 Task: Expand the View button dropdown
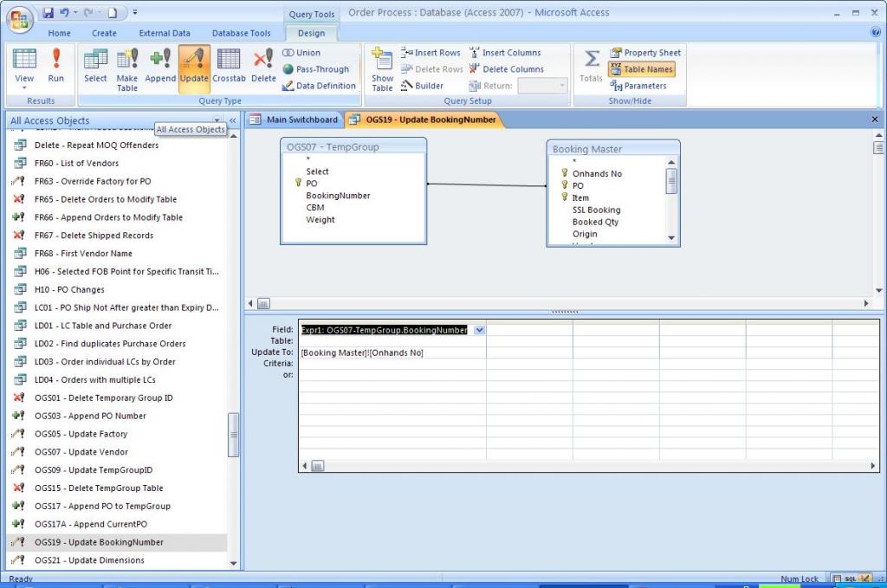[24, 87]
